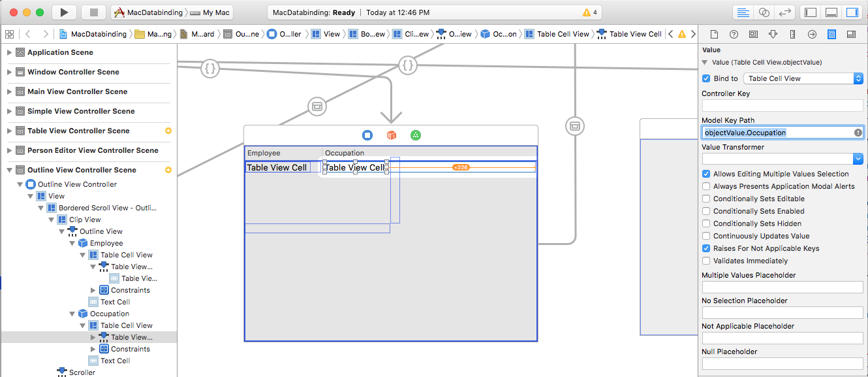Collapse the Value binding section
This screenshot has width=868, height=377.
click(705, 63)
